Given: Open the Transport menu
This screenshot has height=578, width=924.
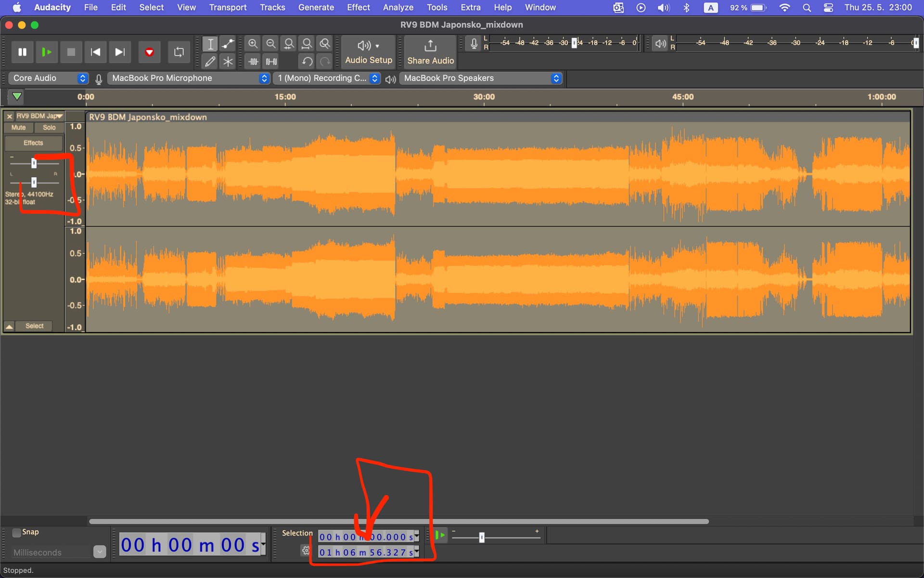Looking at the screenshot, I should tap(228, 7).
